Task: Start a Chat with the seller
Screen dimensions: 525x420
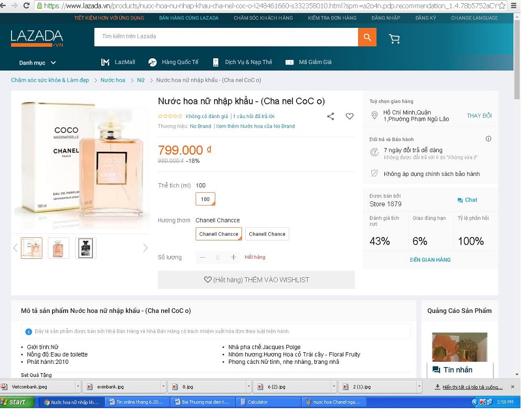Action: pyautogui.click(x=467, y=200)
